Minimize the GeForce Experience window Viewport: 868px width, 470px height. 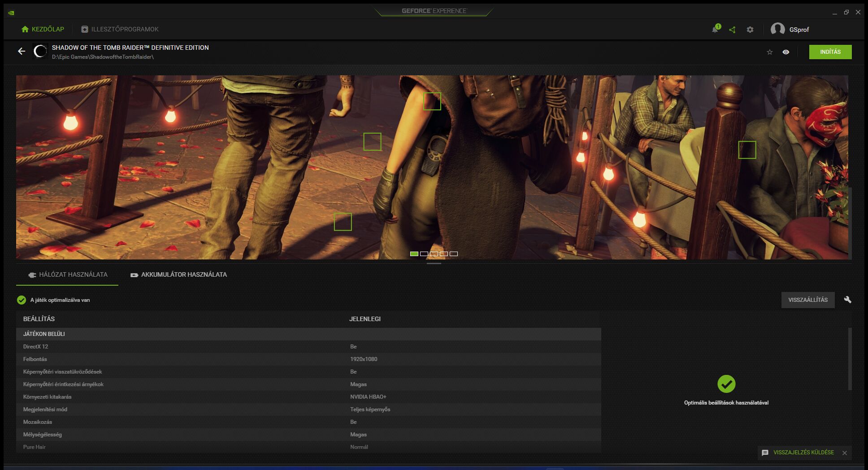(x=835, y=13)
